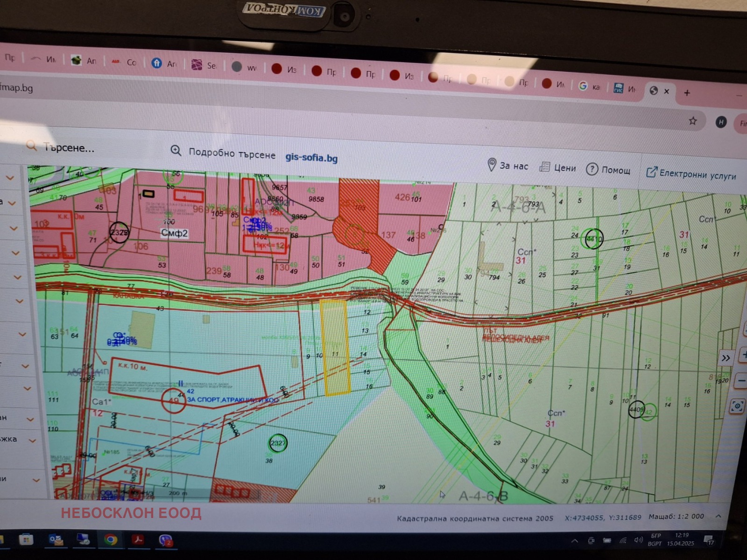
Task: Bookmark page with the star icon
Action: pos(693,121)
